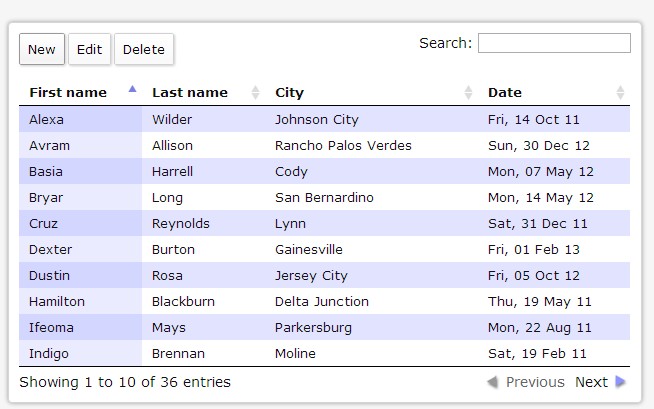
Task: Sort by Date header text
Action: (x=505, y=93)
